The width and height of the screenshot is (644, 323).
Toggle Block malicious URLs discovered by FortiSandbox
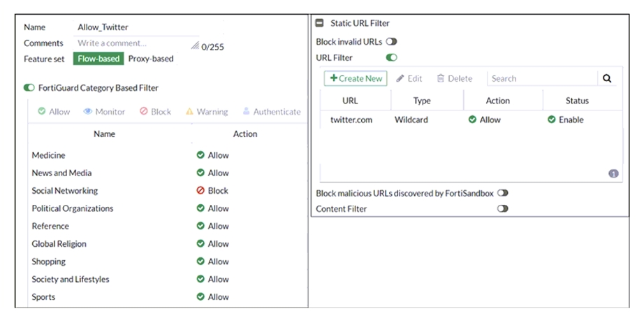[503, 193]
